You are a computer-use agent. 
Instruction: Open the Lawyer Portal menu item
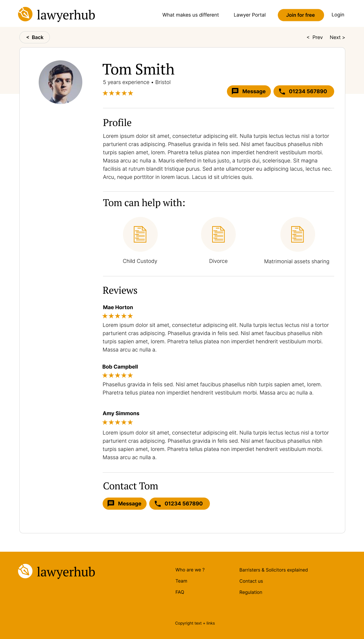[250, 15]
